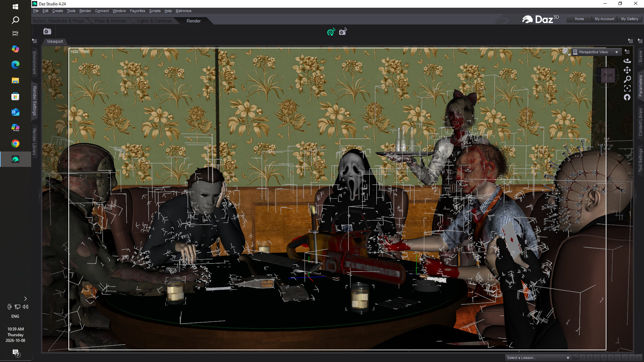Open the Matronius menu
This screenshot has height=362, width=644.
(183, 11)
